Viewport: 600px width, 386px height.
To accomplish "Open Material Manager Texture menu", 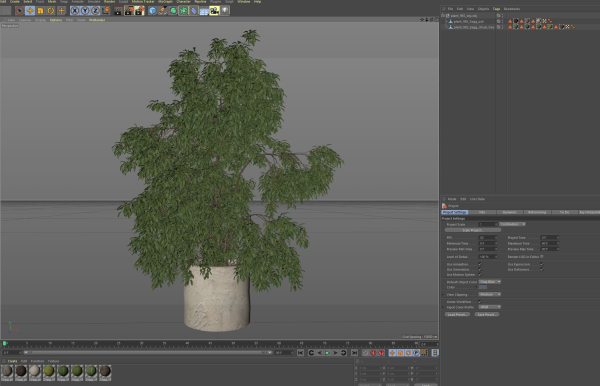I will pos(53,361).
